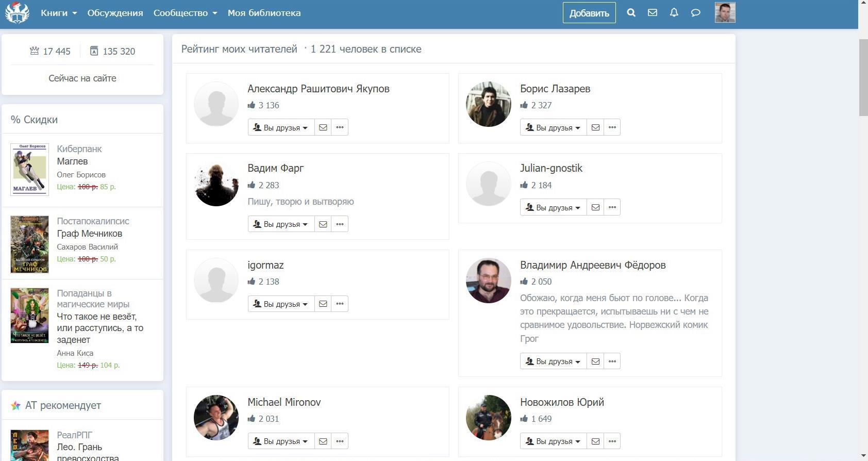Expand 'Вы друзья' dropdown for Александр Рашитович Якупов

click(281, 127)
